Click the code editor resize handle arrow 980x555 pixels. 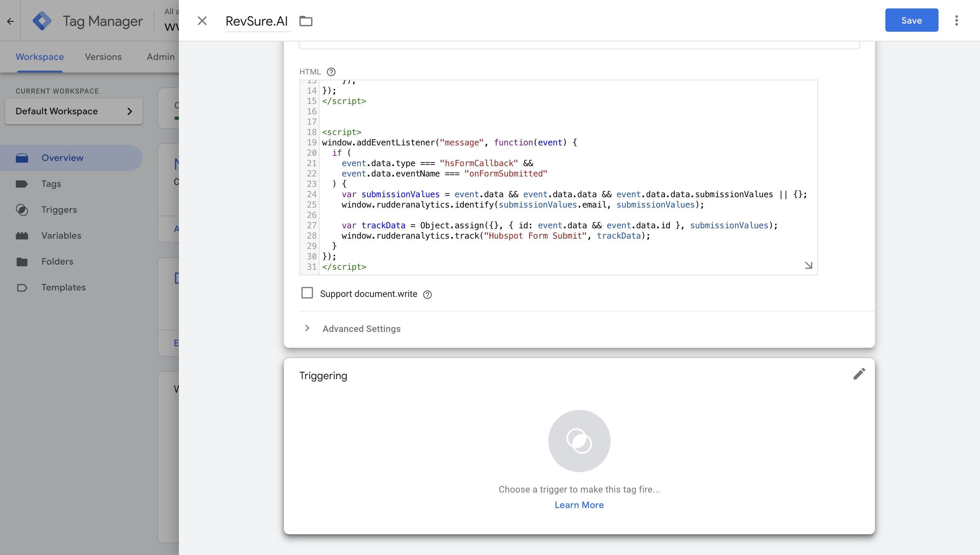pos(808,265)
